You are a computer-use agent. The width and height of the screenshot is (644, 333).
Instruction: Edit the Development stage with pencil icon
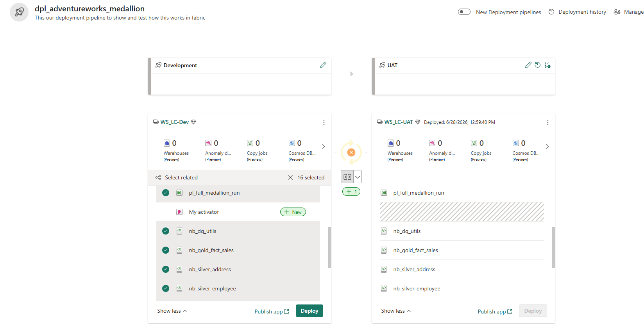click(x=323, y=65)
